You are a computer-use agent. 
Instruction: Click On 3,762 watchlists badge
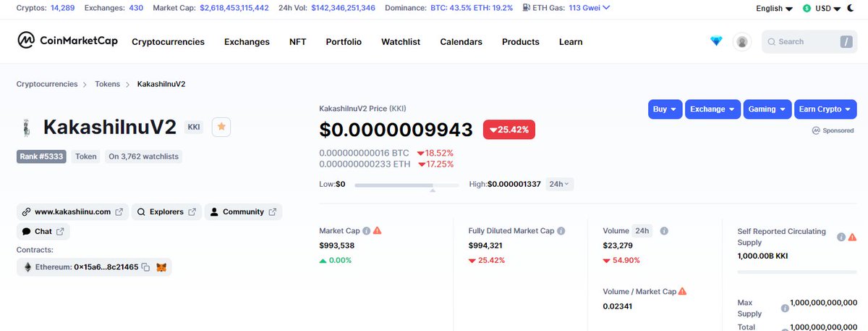(x=143, y=156)
